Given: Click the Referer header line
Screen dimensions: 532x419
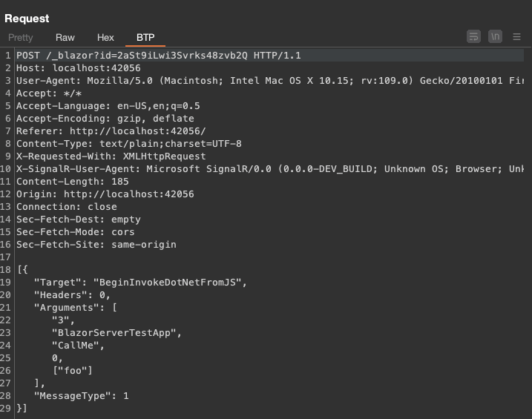Looking at the screenshot, I should coord(111,131).
